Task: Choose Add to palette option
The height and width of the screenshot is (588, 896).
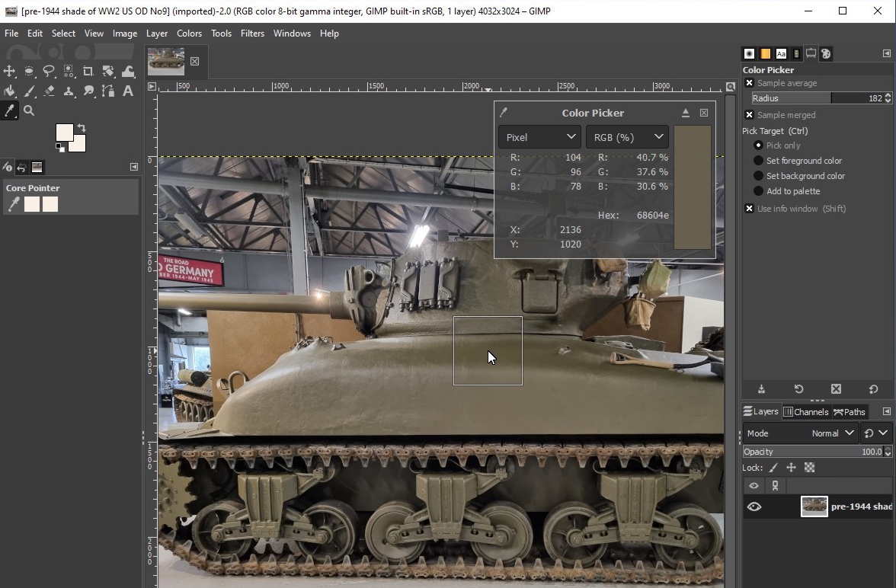Action: [758, 191]
